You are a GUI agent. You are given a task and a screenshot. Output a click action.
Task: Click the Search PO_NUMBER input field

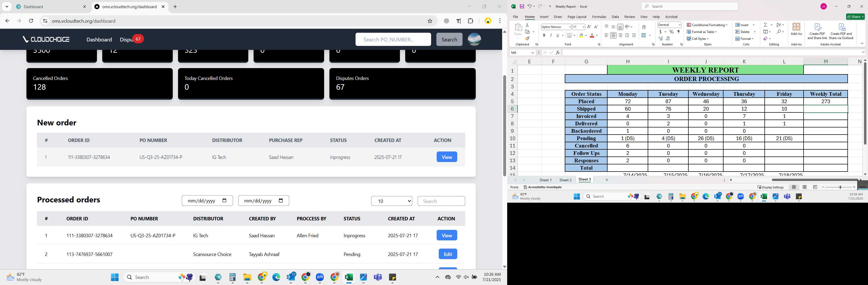point(393,39)
